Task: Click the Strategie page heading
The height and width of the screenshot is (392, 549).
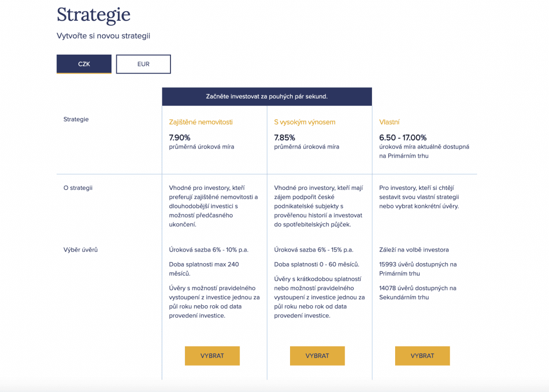Action: (93, 15)
